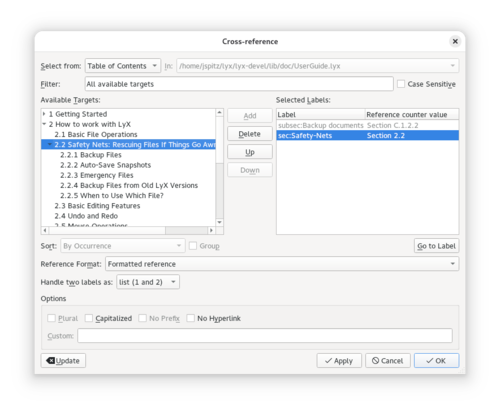The height and width of the screenshot is (412, 500).
Task: Click the Custom input field
Action: pos(265,336)
